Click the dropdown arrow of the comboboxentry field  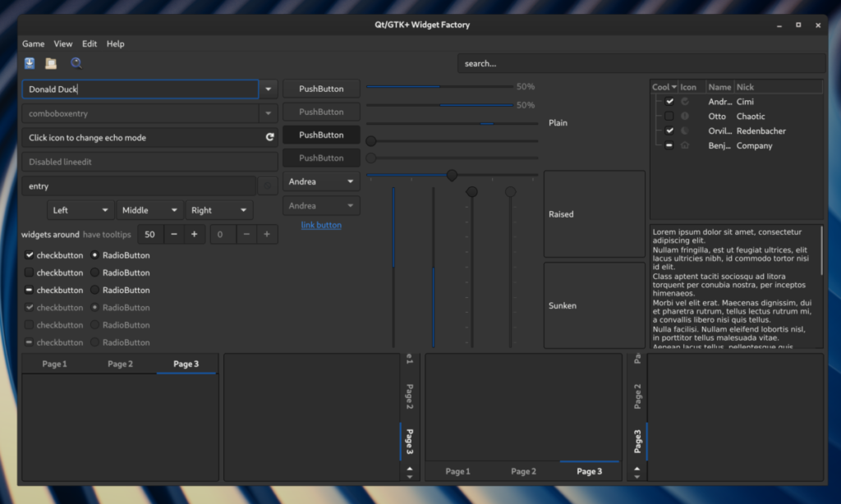pos(269,113)
